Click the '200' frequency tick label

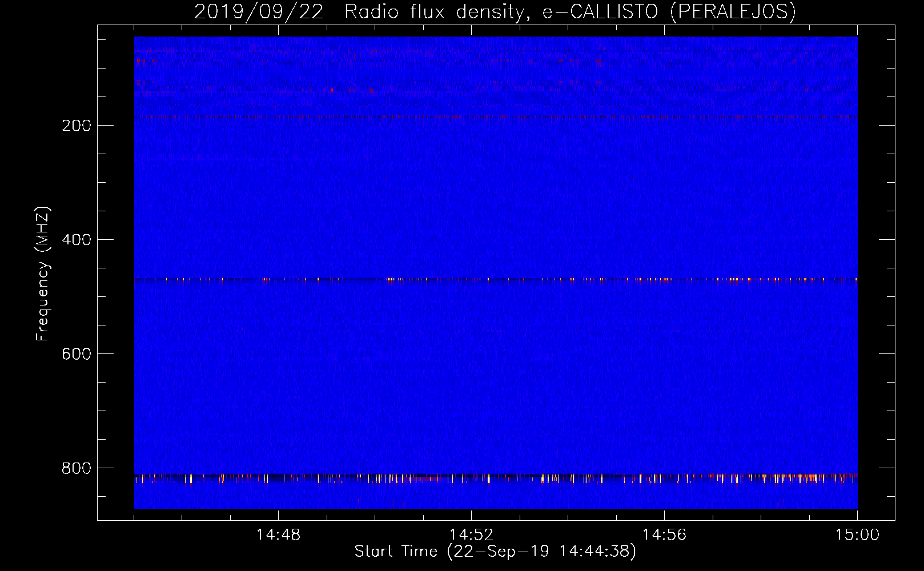click(77, 126)
